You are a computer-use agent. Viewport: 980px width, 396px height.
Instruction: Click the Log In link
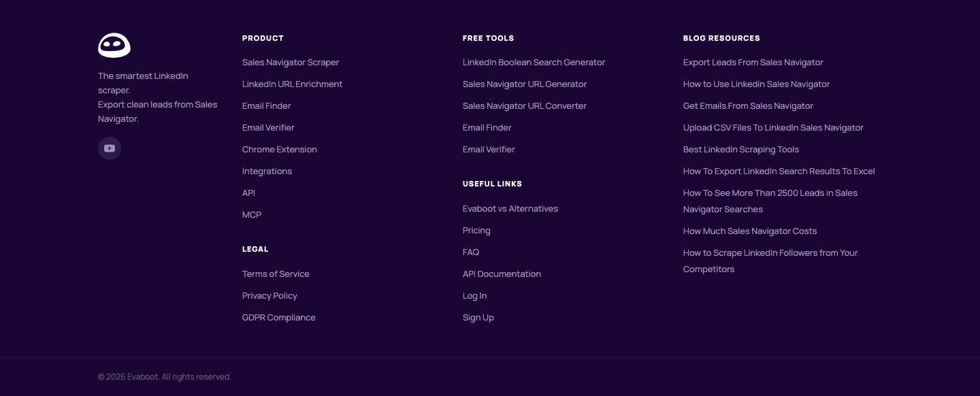pyautogui.click(x=475, y=296)
